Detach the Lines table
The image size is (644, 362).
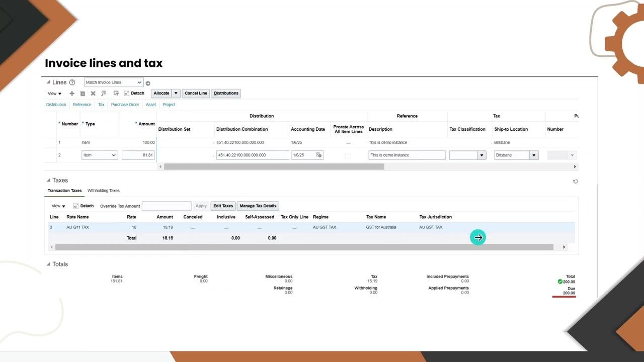[x=134, y=94]
